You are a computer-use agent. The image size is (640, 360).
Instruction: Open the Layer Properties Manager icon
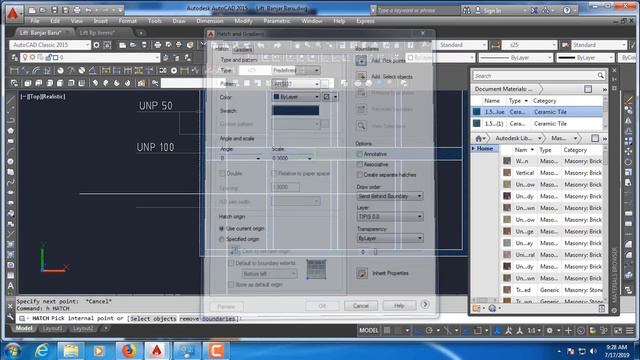pyautogui.click(x=15, y=58)
